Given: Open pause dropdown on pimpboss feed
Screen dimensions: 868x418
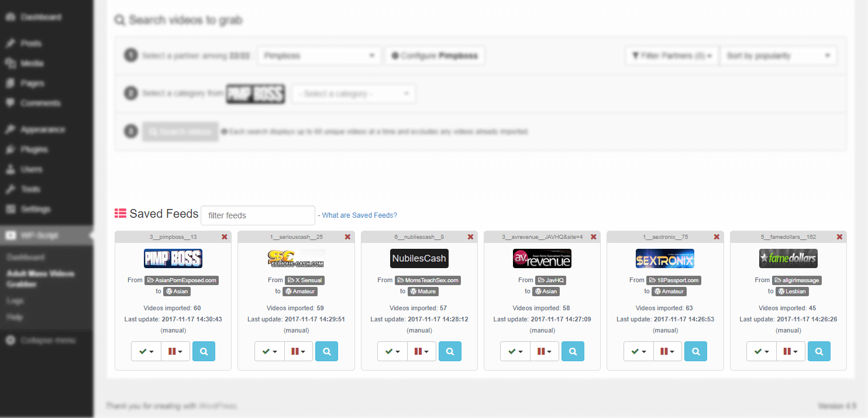Looking at the screenshot, I should [x=175, y=351].
